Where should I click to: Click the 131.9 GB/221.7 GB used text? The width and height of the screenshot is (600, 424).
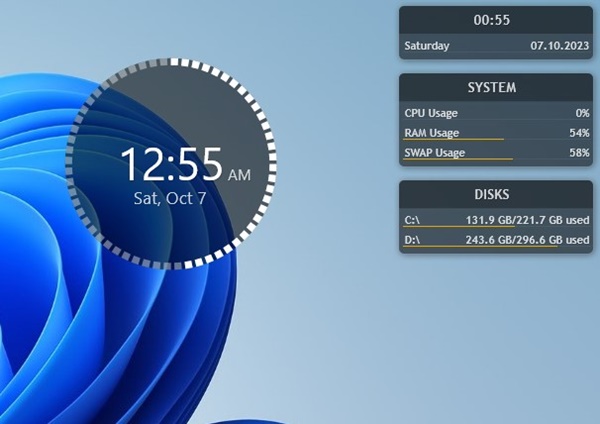[x=527, y=220]
